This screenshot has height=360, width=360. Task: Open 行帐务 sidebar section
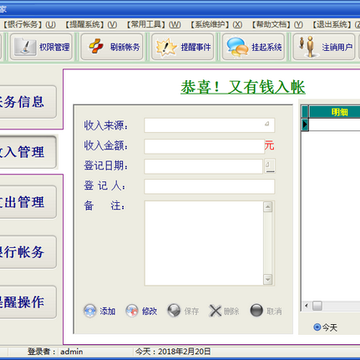pyautogui.click(x=28, y=252)
